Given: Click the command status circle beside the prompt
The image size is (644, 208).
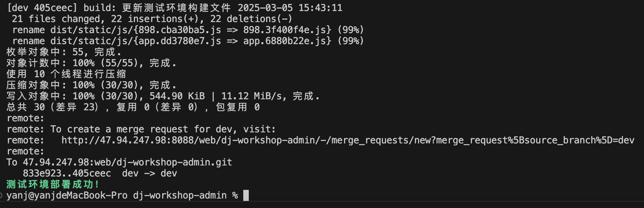Looking at the screenshot, I should tap(2, 195).
